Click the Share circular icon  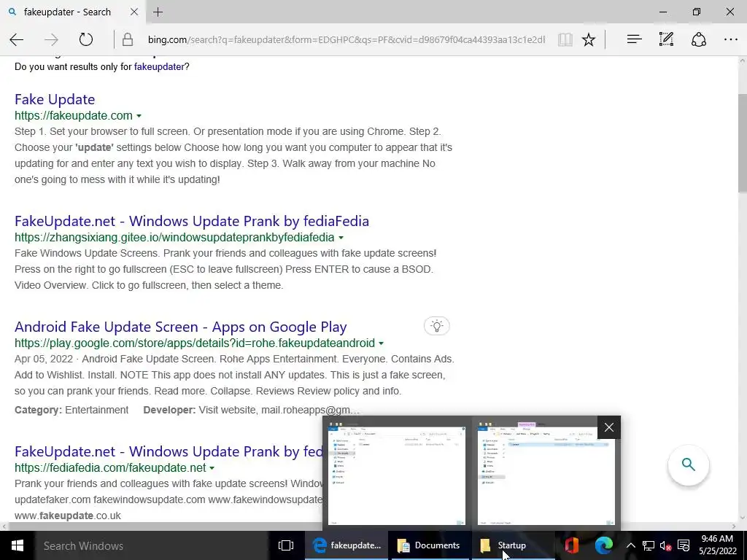[698, 39]
